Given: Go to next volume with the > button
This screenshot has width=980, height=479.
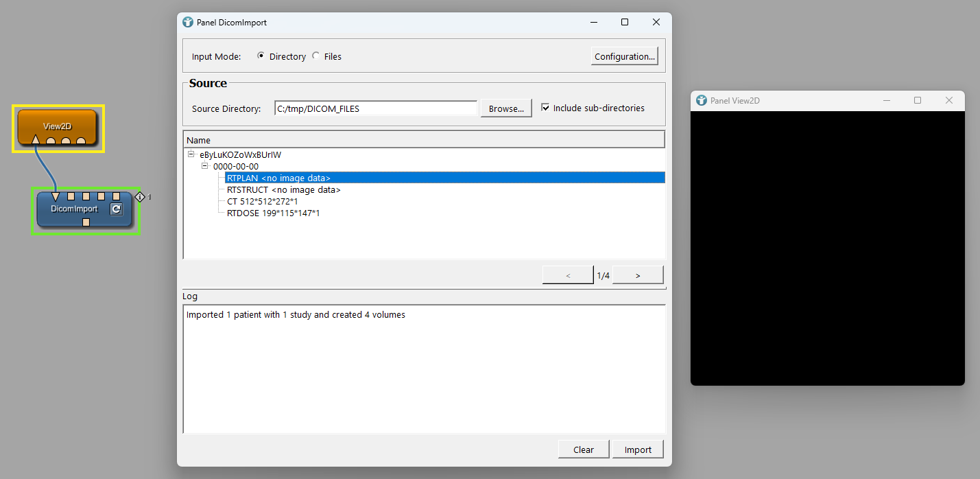Looking at the screenshot, I should pyautogui.click(x=638, y=275).
